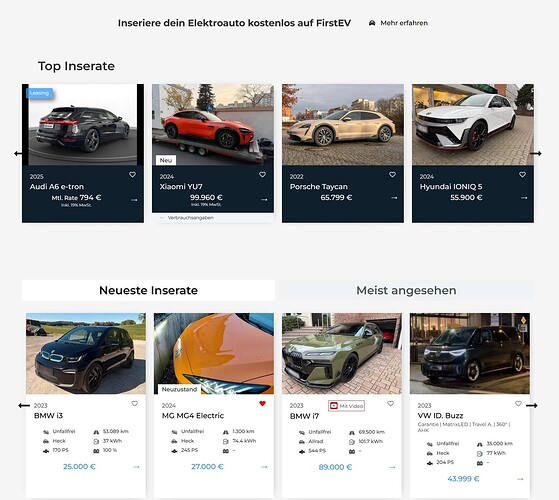559x500 pixels.
Task: Open the BMW i3 photo
Action: click(x=86, y=354)
